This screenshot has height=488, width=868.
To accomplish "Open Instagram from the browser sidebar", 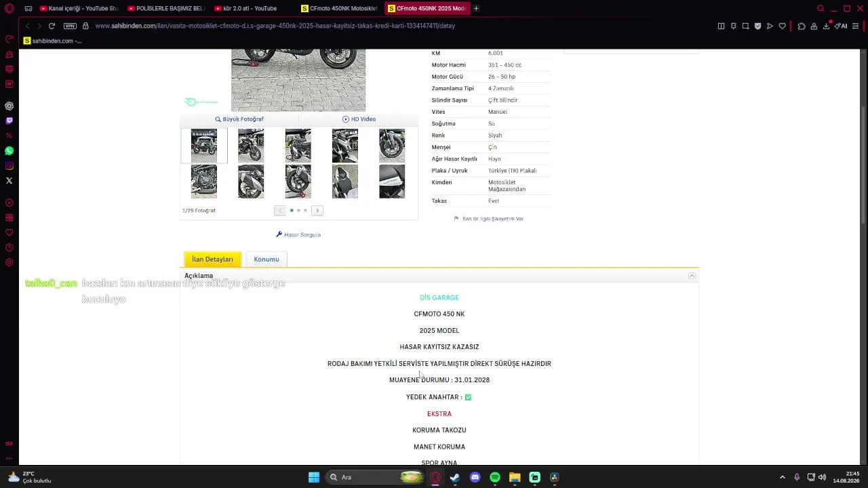I will [x=9, y=165].
